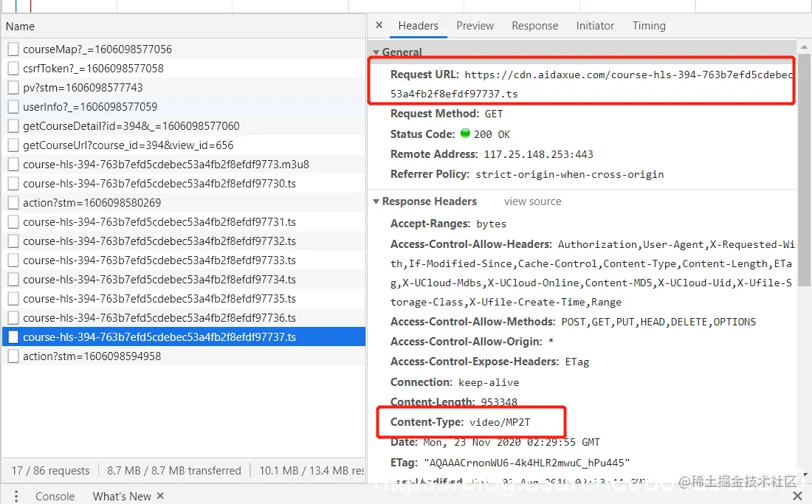Click the ETag header value

[x=526, y=463]
